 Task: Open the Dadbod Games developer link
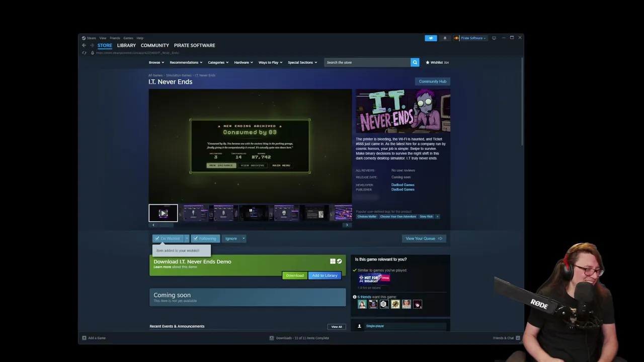click(x=403, y=185)
